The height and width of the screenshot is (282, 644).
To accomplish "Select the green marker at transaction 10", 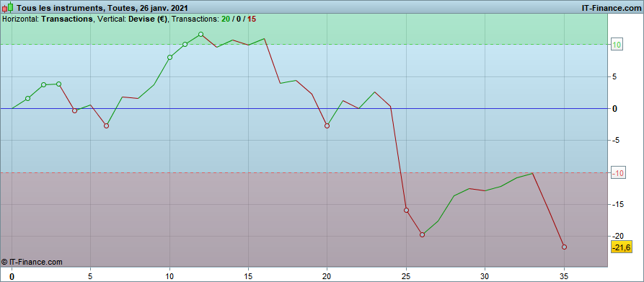I will 169,58.
